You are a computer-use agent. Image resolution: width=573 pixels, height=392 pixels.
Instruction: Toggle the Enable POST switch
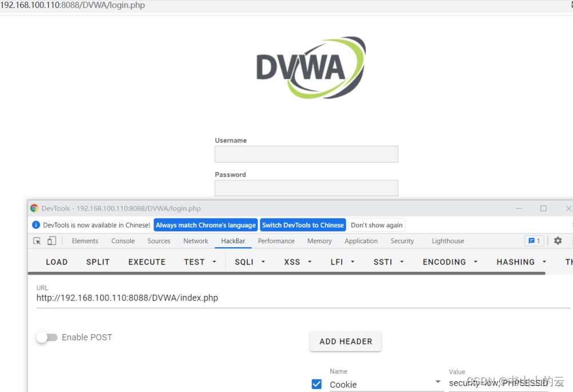coord(47,337)
